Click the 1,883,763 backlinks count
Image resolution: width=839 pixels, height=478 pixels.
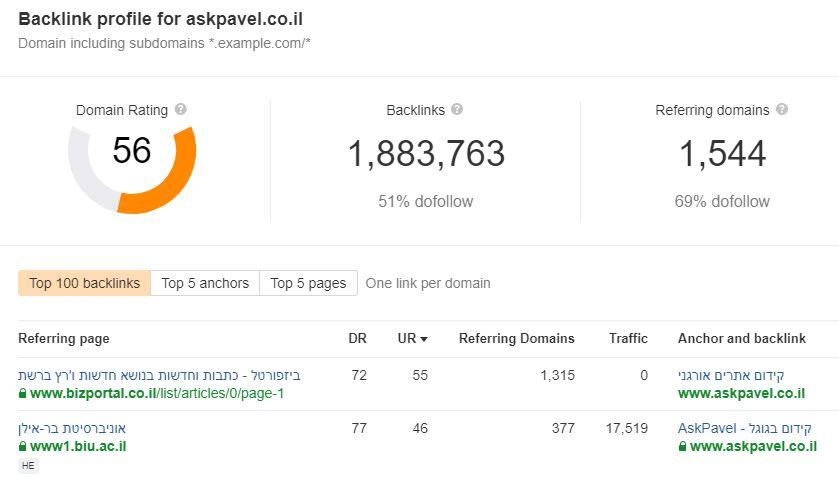coord(426,154)
